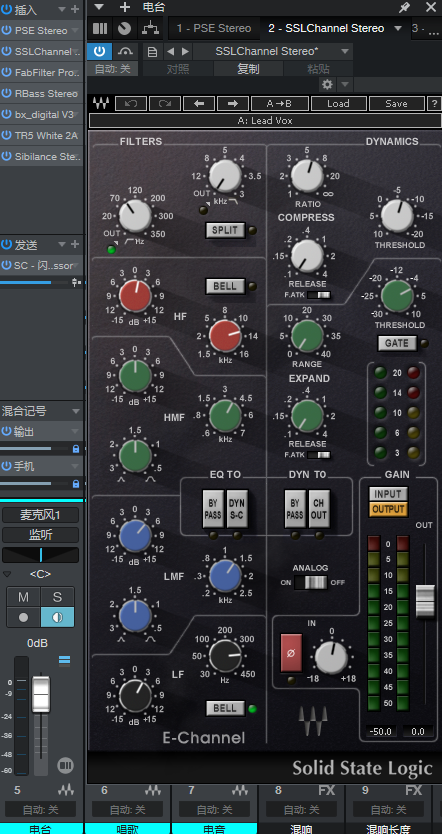442x834 pixels.
Task: Click the A→B copy button
Action: [280, 103]
